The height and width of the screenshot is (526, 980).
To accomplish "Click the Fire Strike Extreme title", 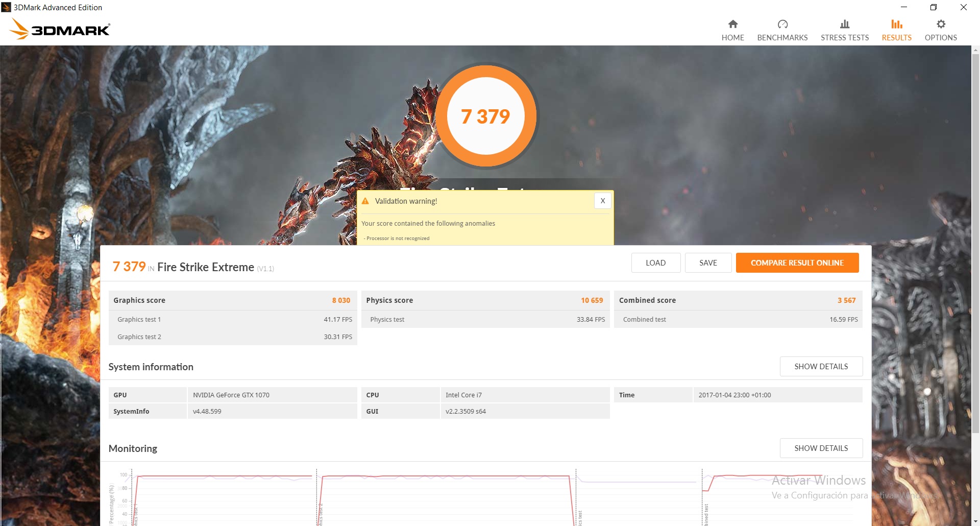I will pos(206,267).
